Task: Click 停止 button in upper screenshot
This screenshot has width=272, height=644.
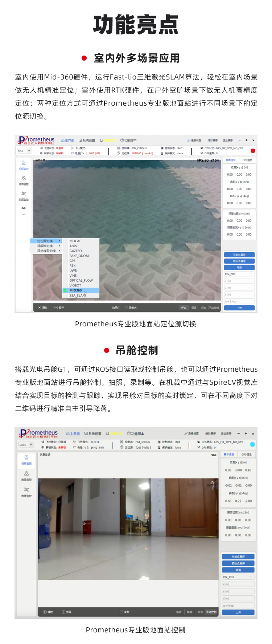Action: tap(184, 307)
